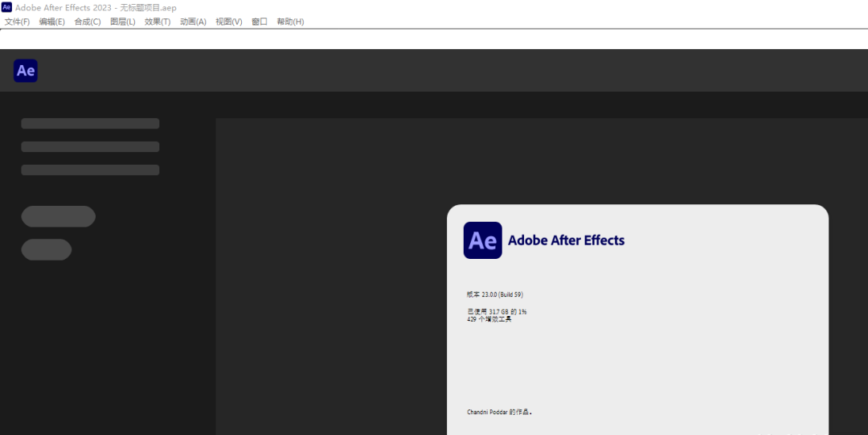
Task: Click the Ae logo in the home screen header
Action: 26,71
